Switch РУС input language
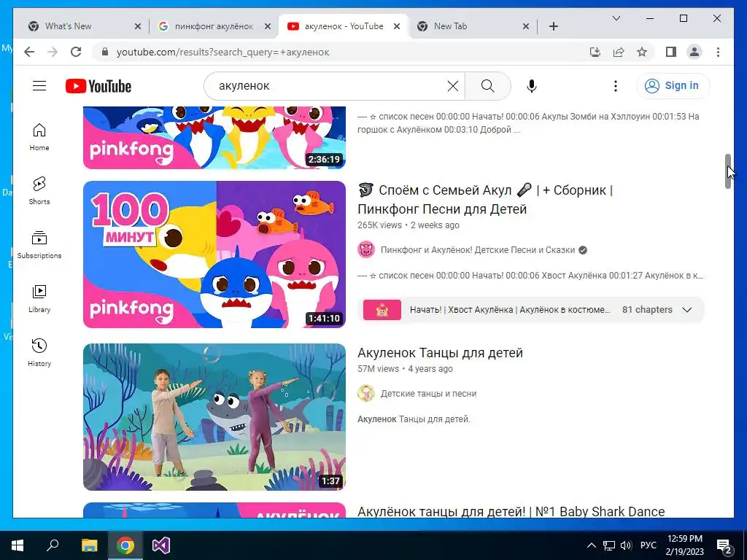Image resolution: width=747 pixels, height=560 pixels. coord(648,545)
